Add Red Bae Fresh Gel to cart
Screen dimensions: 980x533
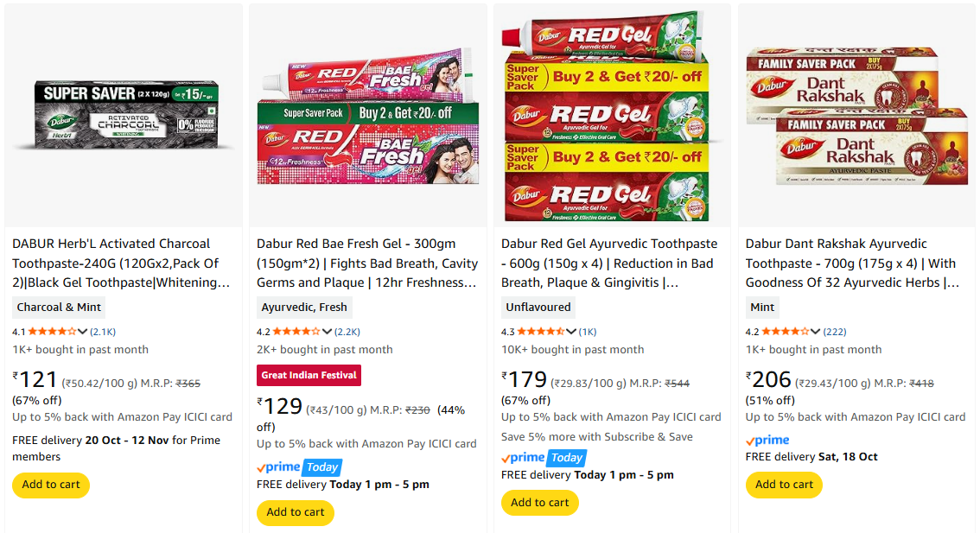click(x=296, y=512)
